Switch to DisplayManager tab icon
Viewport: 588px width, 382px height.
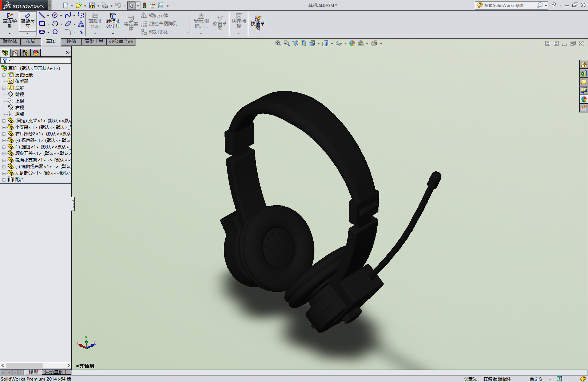tap(36, 53)
